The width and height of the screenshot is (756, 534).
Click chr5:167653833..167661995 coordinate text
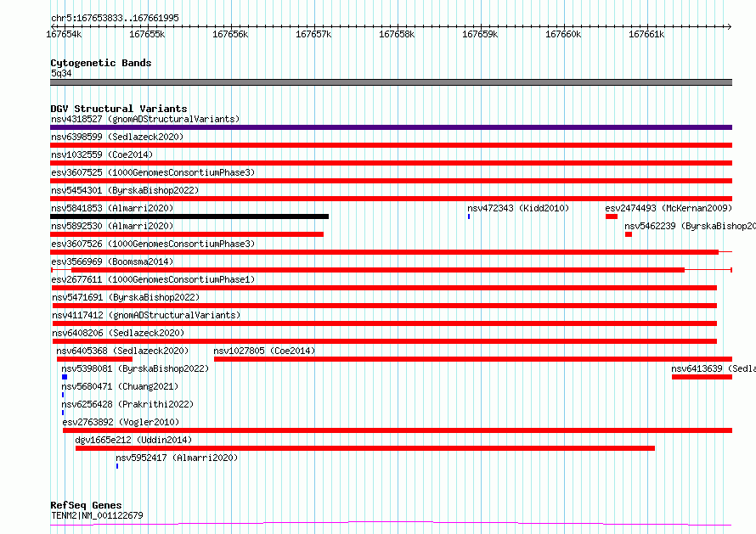coord(115,18)
